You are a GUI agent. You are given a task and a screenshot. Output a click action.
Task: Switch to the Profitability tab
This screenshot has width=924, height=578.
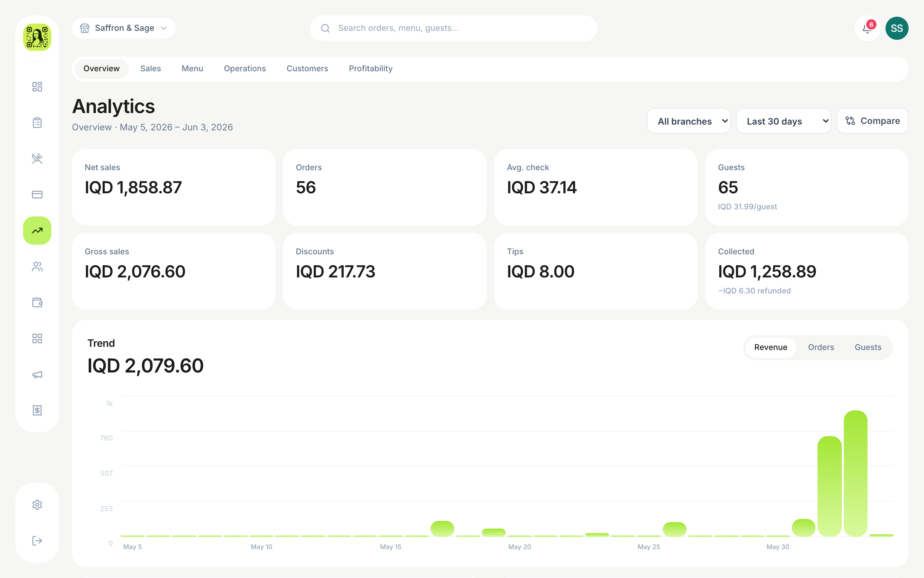pyautogui.click(x=371, y=69)
